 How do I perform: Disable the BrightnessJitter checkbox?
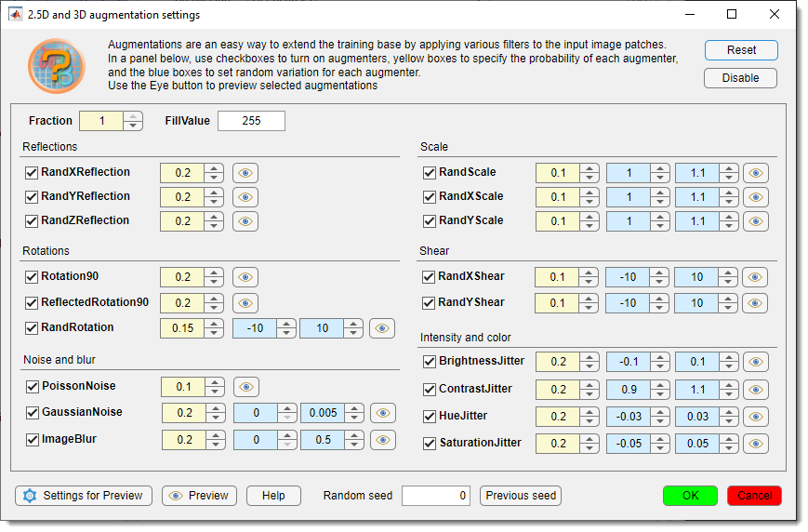[x=430, y=362]
